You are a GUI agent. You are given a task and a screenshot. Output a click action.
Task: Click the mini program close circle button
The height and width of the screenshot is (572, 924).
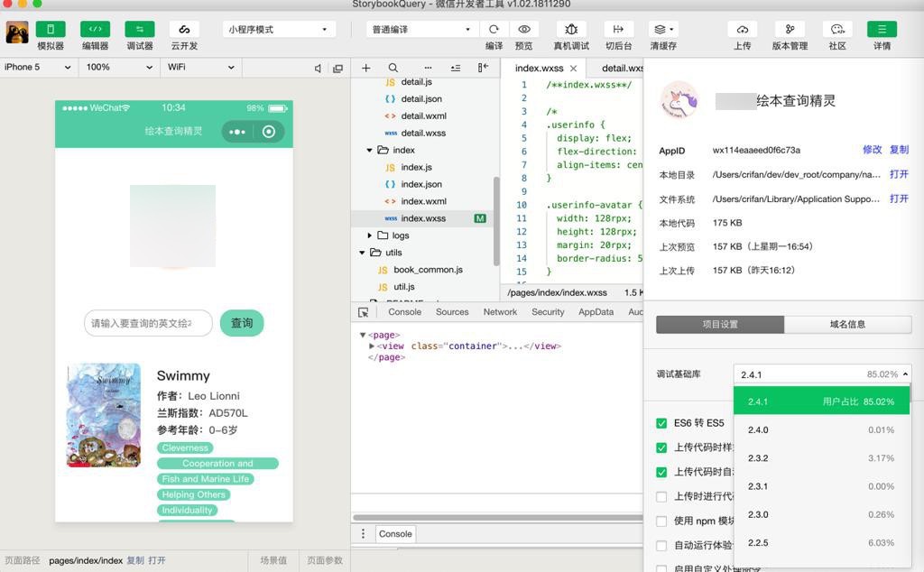pos(269,132)
